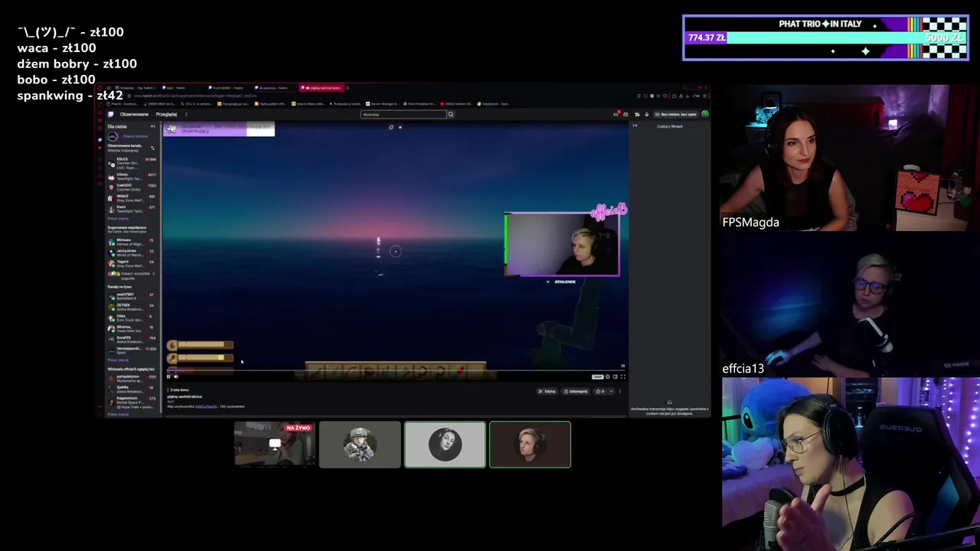The width and height of the screenshot is (980, 551).
Task: Click the 774.37 zł donation goal bar
Action: 825,37
